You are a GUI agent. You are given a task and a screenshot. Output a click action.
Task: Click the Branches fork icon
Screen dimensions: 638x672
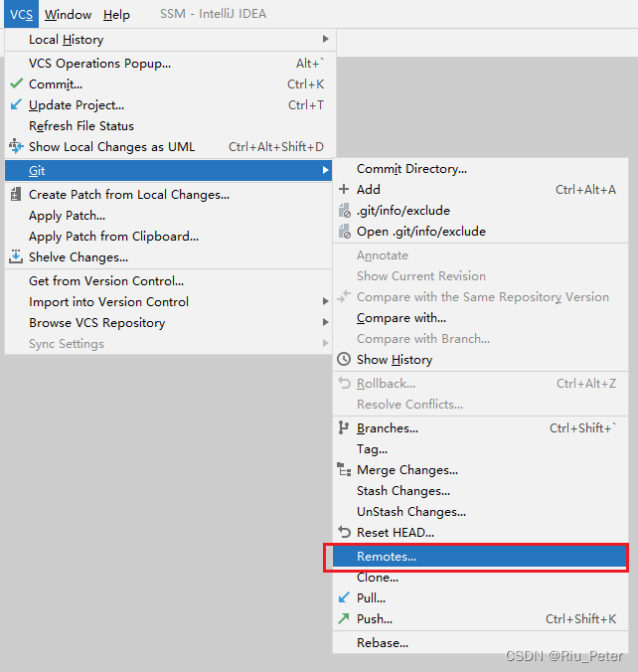pyautogui.click(x=344, y=427)
